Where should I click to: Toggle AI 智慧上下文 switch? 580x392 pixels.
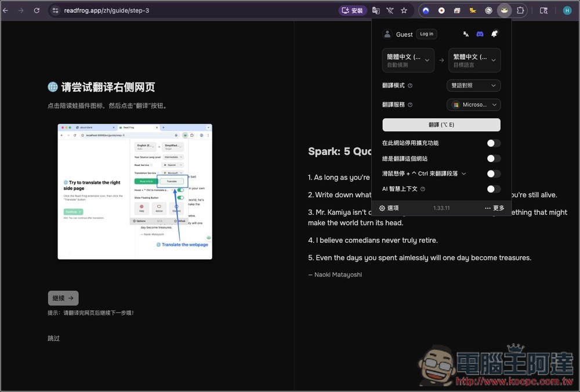(x=494, y=189)
